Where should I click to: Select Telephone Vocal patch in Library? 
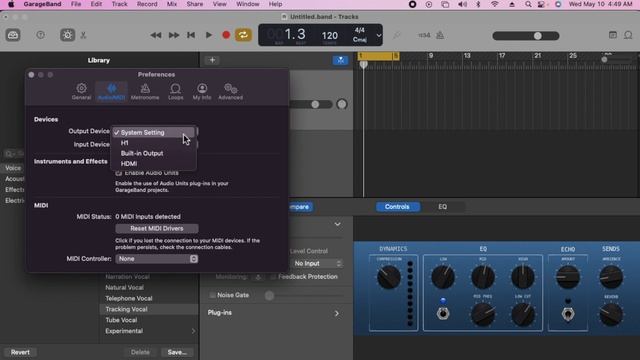click(x=149, y=298)
